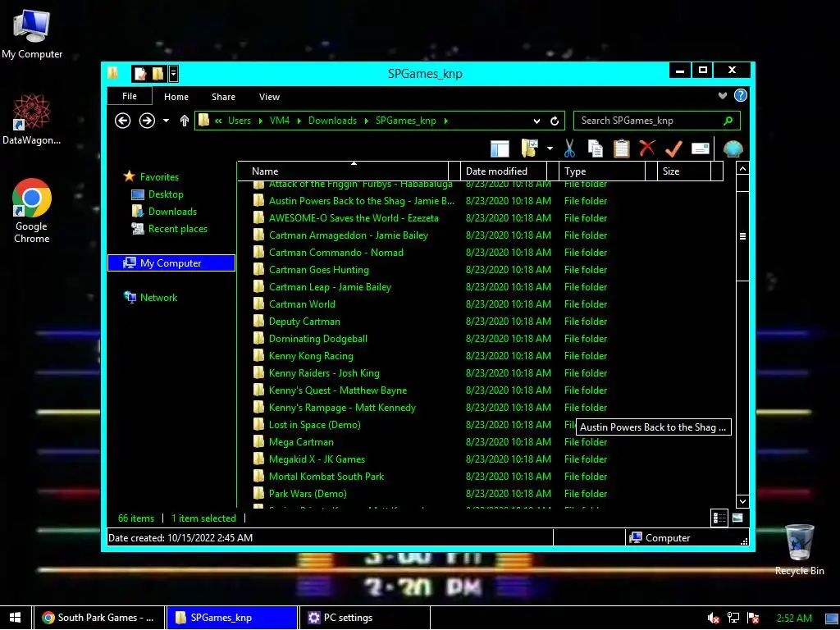Open the Share ribbon tab

223,97
